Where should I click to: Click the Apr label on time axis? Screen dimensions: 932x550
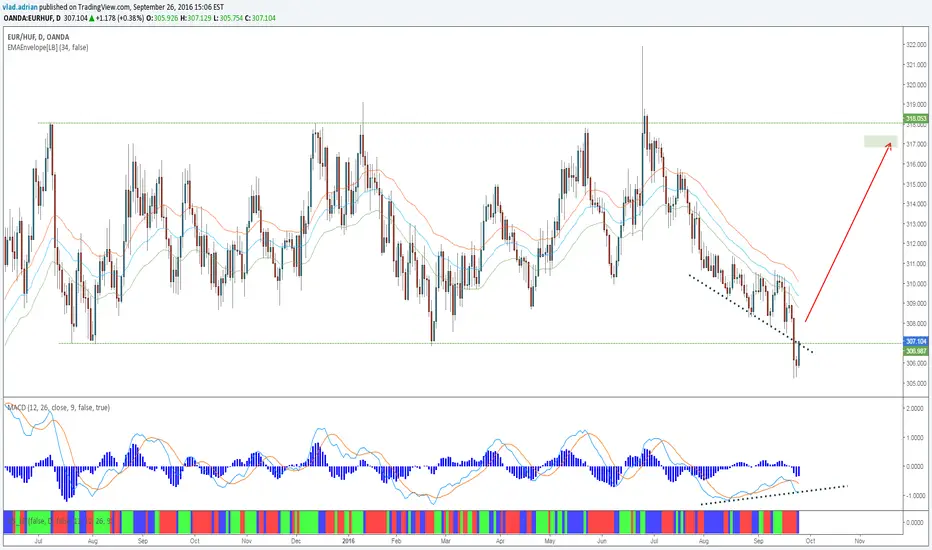(x=500, y=541)
